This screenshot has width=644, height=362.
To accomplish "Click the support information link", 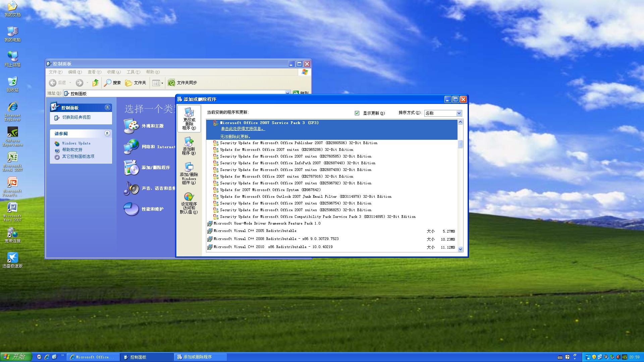I will tap(243, 129).
